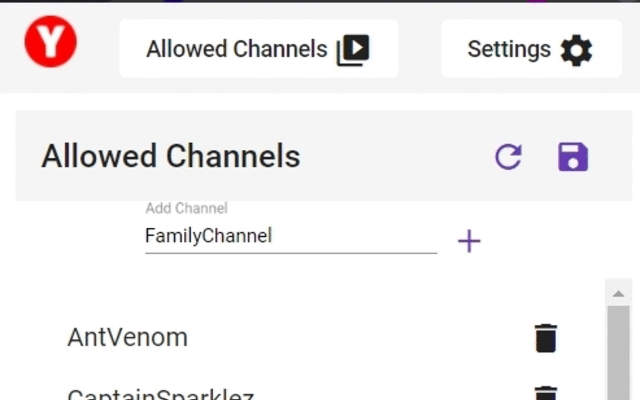
Task: Click the video library icon in the top bar
Action: pos(353,49)
